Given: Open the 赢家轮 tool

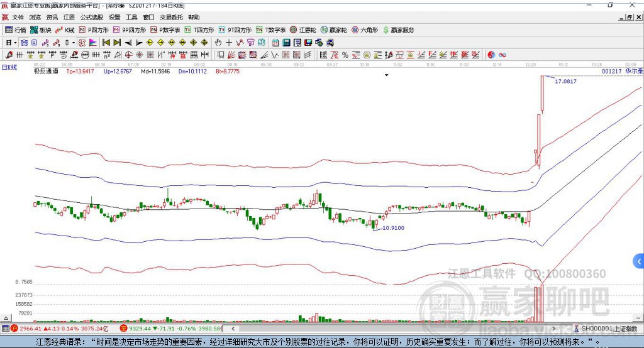Looking at the screenshot, I should [334, 30].
